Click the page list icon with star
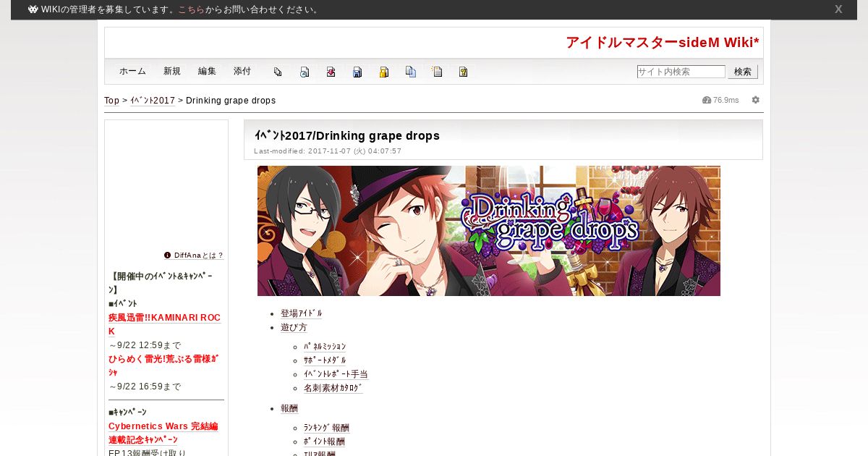The width and height of the screenshot is (868, 456). point(437,72)
